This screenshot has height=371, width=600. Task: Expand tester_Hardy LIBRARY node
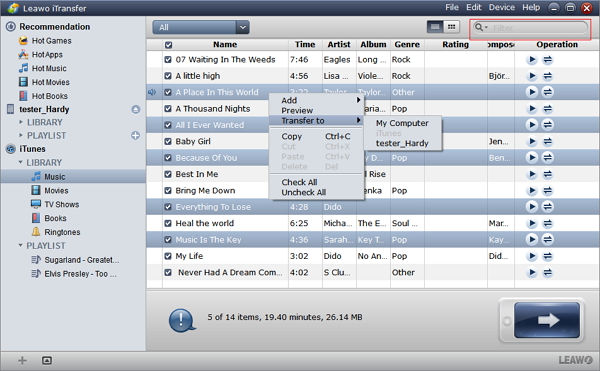point(21,122)
